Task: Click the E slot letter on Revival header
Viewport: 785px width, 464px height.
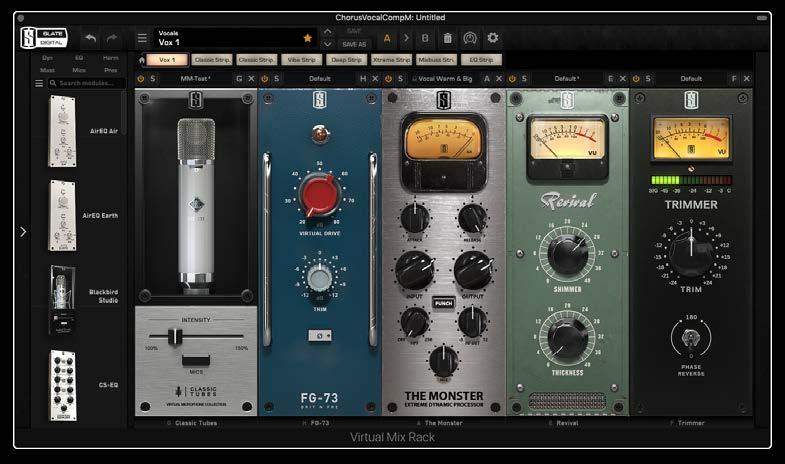Action: coord(610,79)
